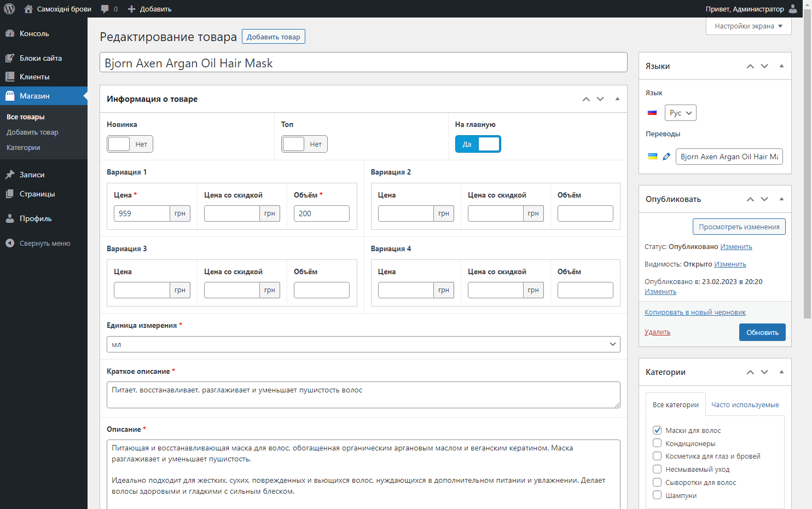Collapse menu via Свернуть меню icon
The height and width of the screenshot is (509, 812).
click(x=10, y=243)
